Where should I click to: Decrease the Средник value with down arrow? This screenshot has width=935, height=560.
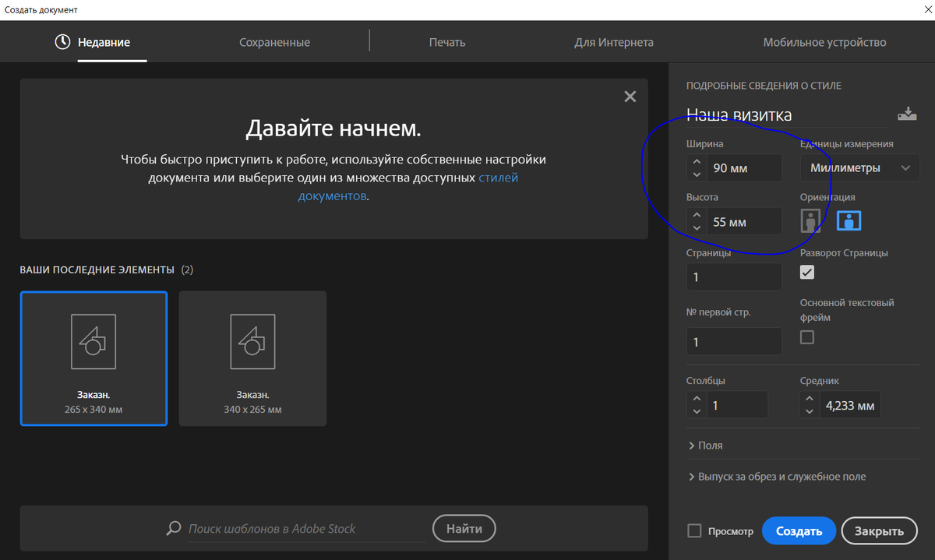(x=810, y=412)
